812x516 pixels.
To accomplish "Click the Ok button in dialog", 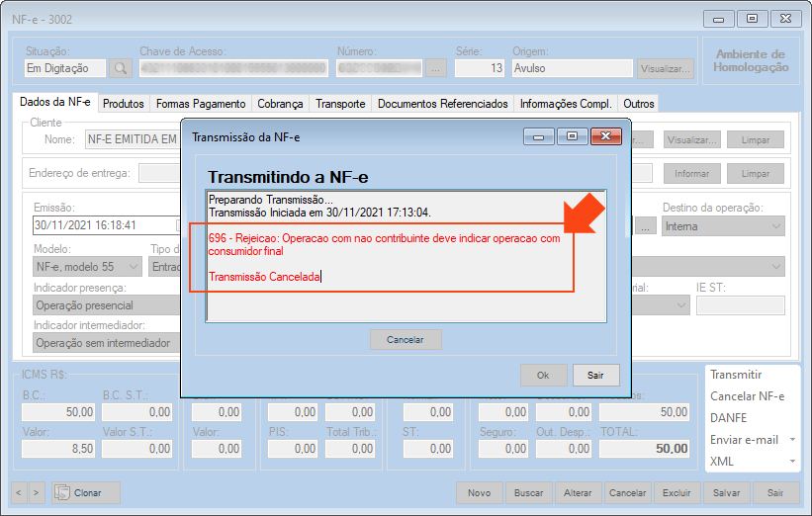I will pyautogui.click(x=543, y=375).
